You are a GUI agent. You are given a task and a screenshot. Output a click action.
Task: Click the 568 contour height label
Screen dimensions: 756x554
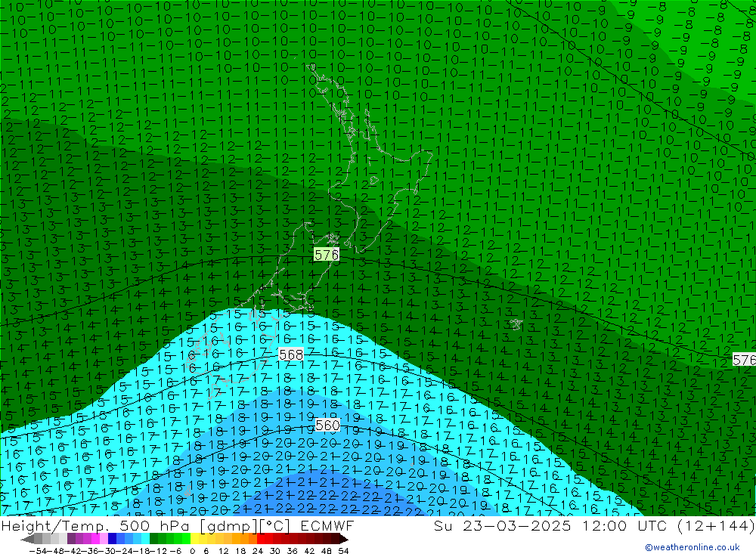coord(291,355)
